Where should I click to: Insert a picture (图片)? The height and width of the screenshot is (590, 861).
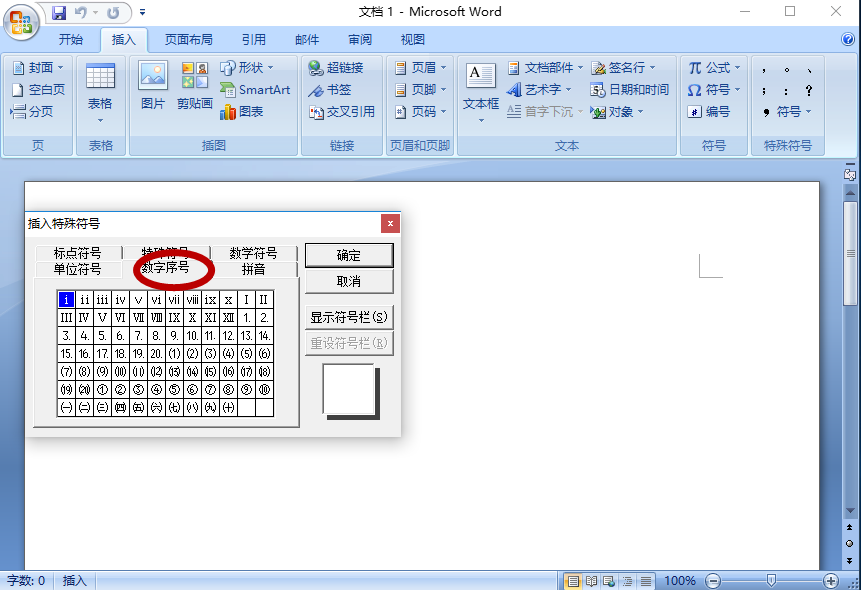click(x=153, y=86)
